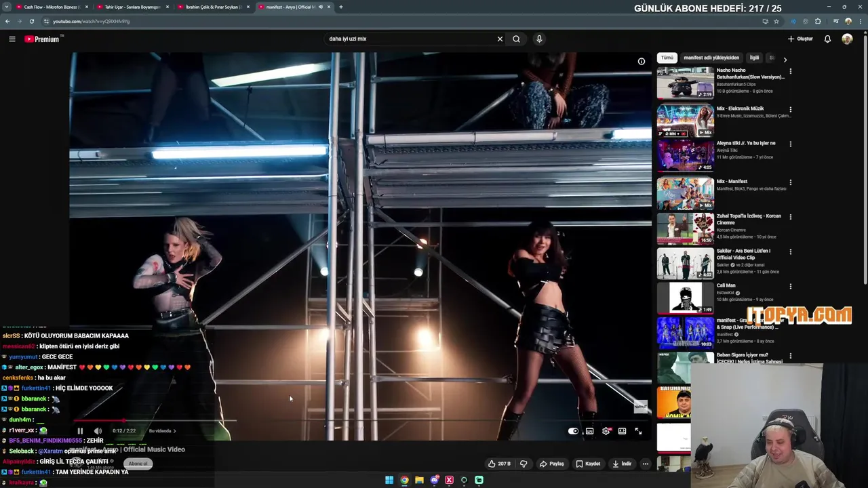The width and height of the screenshot is (868, 488).
Task: Subscribe using Abone ol button
Action: click(138, 464)
